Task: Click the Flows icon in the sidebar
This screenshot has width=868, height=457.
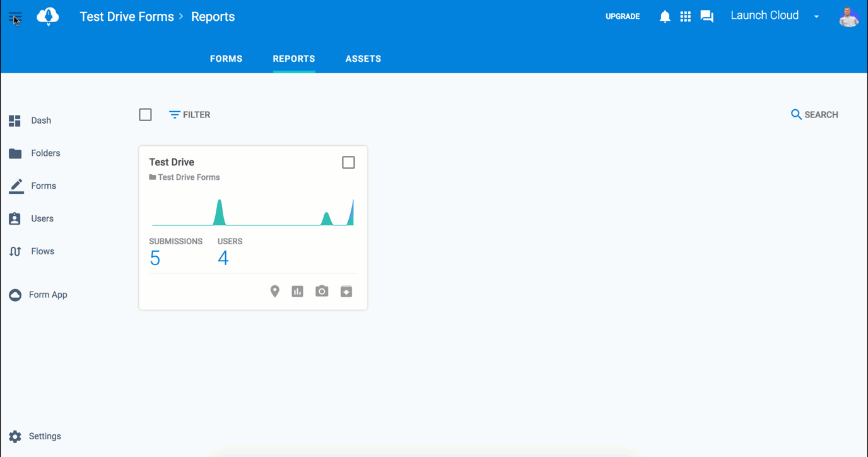Action: pos(15,251)
